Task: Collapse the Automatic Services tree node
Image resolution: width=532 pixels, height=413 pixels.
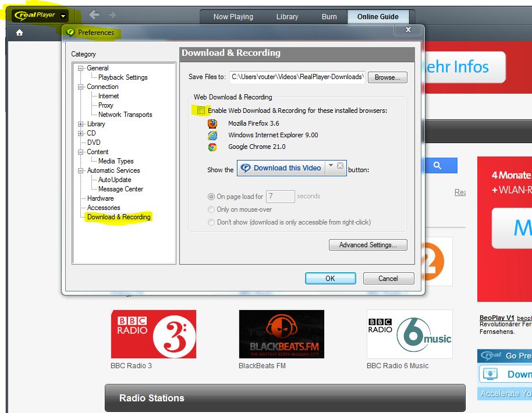Action: coord(80,170)
